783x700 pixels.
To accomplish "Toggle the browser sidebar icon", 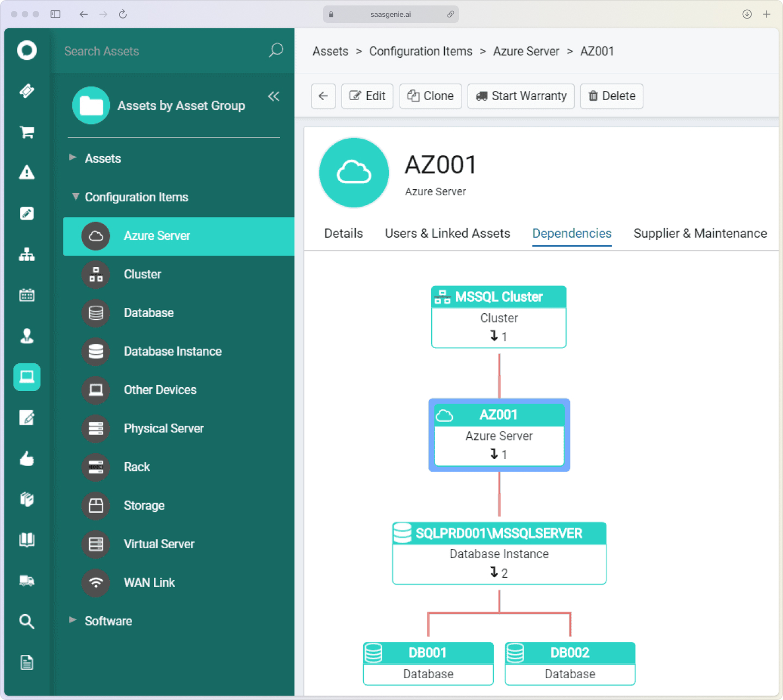I will click(x=55, y=14).
